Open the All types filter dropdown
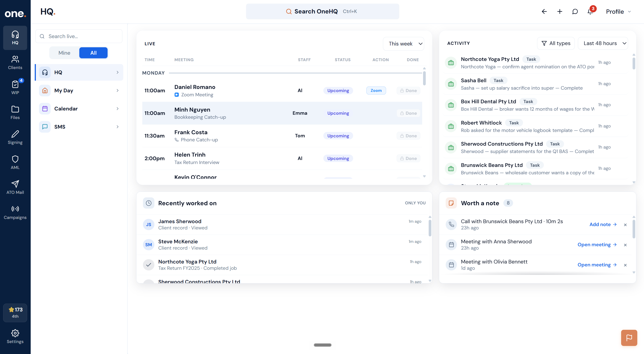Screen dimensions: 644x354 tap(556, 43)
